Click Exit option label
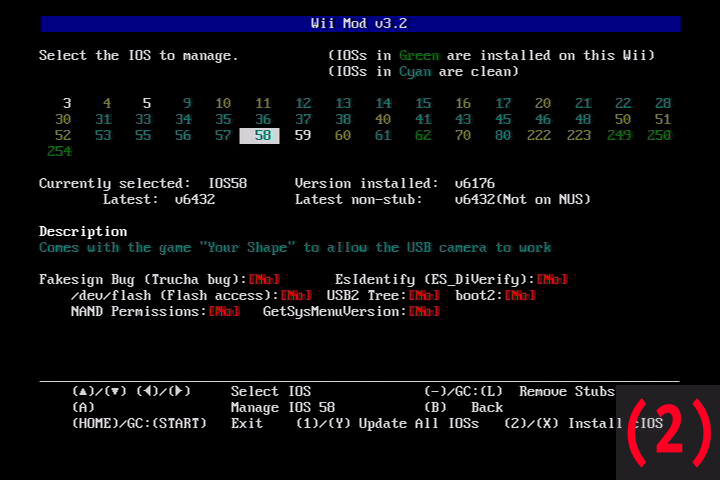 [x=247, y=424]
